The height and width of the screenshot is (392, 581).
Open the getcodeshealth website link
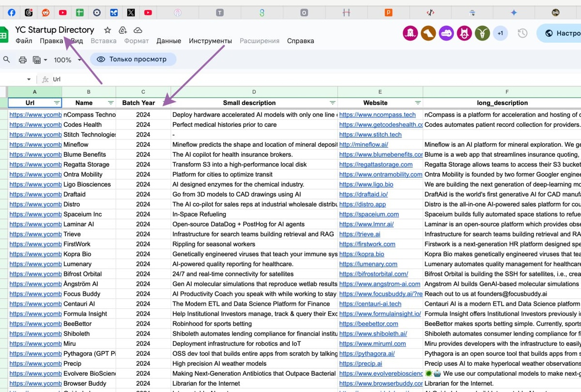click(381, 125)
